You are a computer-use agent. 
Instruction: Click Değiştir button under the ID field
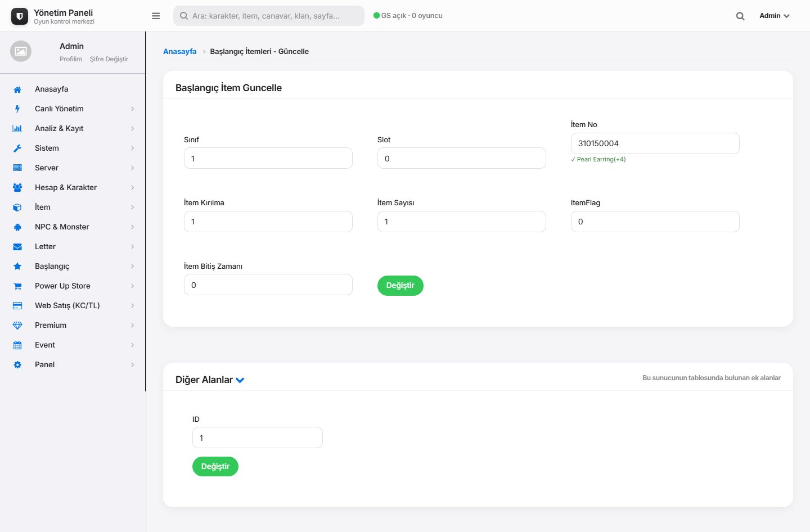215,467
